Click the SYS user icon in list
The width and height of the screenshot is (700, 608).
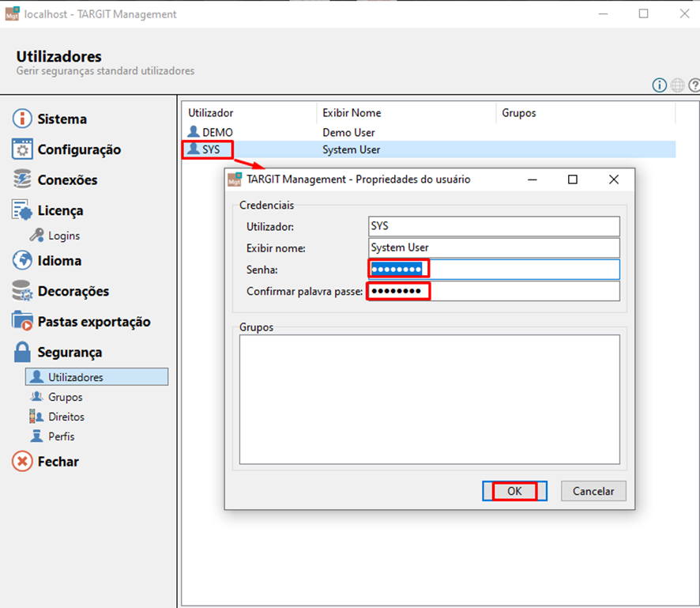point(194,149)
